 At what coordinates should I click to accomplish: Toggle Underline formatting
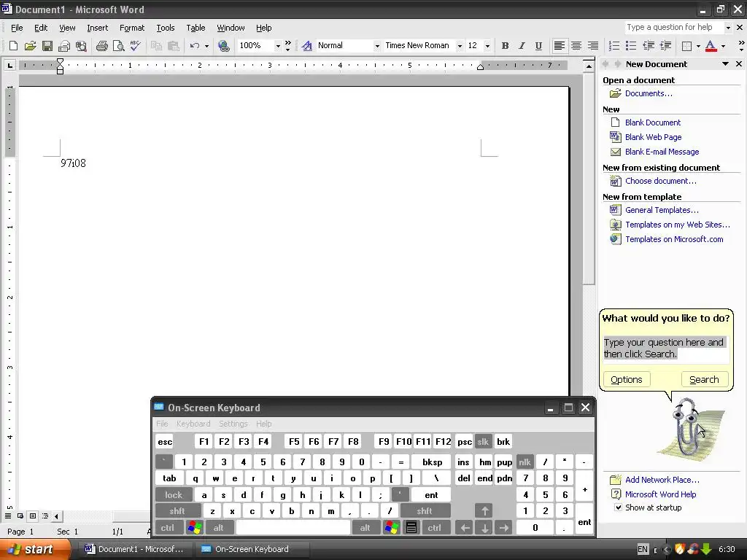pyautogui.click(x=538, y=46)
